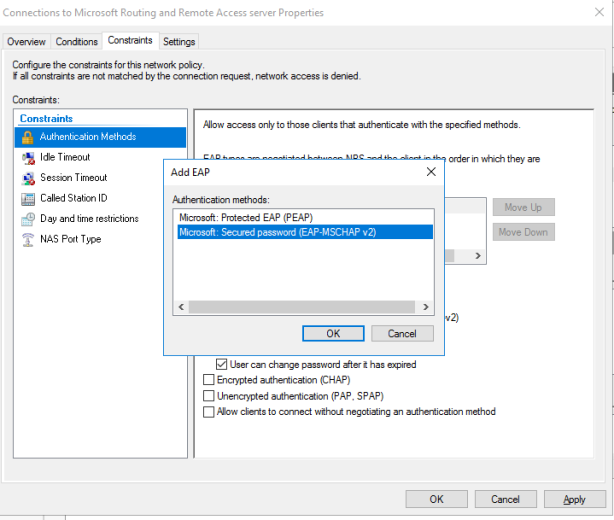614x520 pixels.
Task: Click the Day and time restrictions icon
Action: 28,219
